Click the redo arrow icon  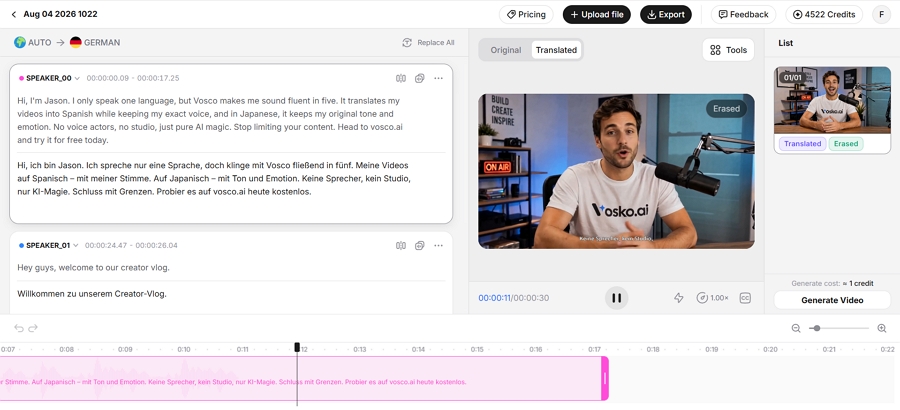(x=33, y=328)
